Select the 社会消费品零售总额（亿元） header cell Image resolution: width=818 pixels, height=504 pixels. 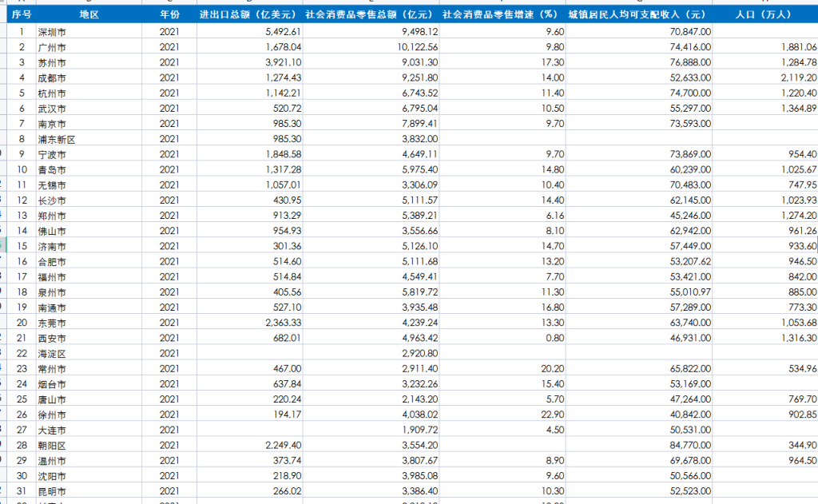[371, 14]
